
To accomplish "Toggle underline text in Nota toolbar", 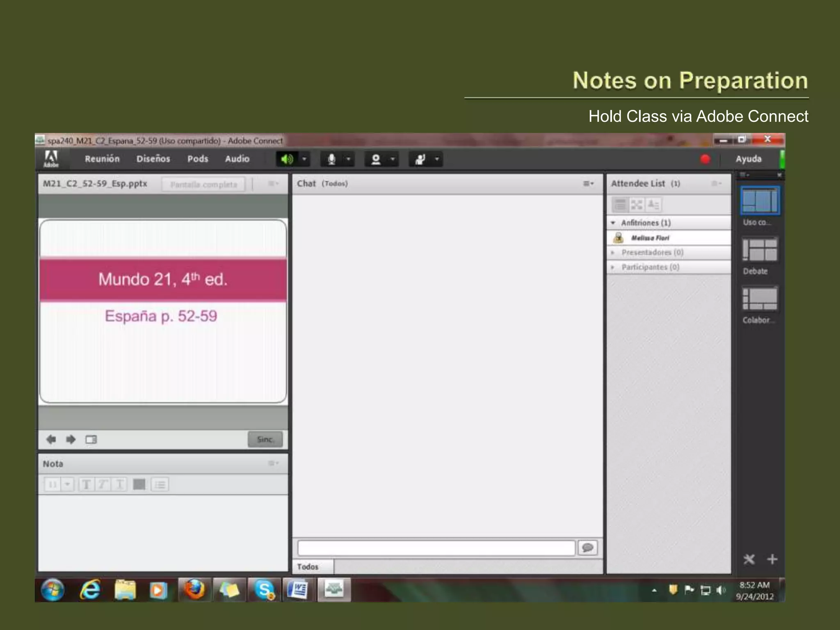I will pyautogui.click(x=119, y=485).
